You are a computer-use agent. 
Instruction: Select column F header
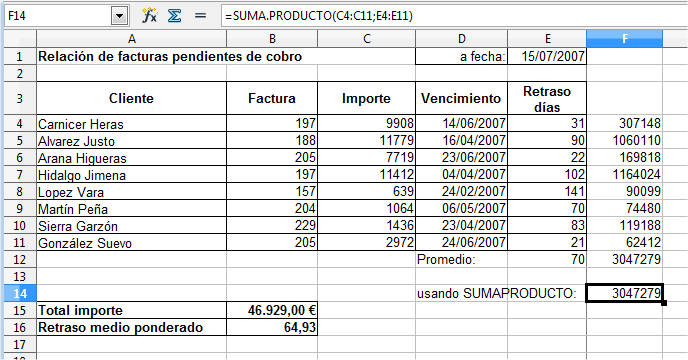(x=624, y=39)
